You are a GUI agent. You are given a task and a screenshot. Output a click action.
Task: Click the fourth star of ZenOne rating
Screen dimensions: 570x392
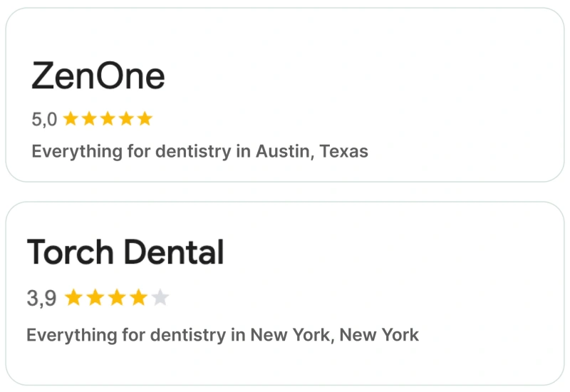[126, 119]
